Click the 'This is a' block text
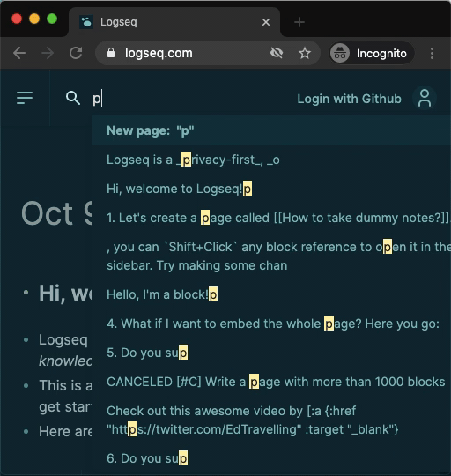Image resolution: width=451 pixels, height=476 pixels. click(66, 396)
